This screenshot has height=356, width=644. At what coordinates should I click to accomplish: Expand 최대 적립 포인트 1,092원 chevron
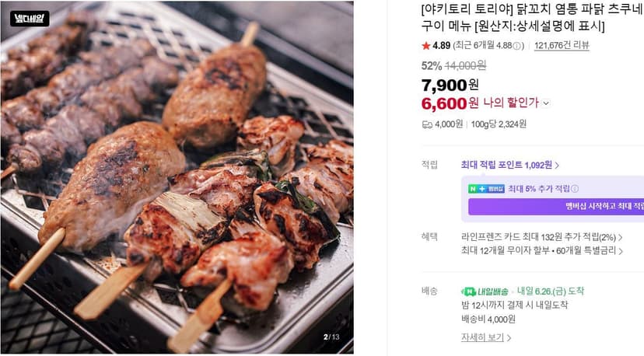click(x=557, y=166)
